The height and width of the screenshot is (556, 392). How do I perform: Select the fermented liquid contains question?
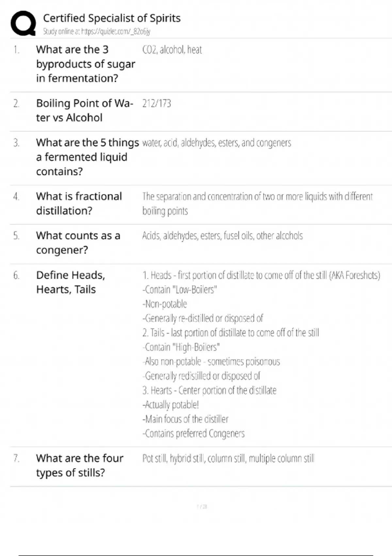tap(87, 157)
